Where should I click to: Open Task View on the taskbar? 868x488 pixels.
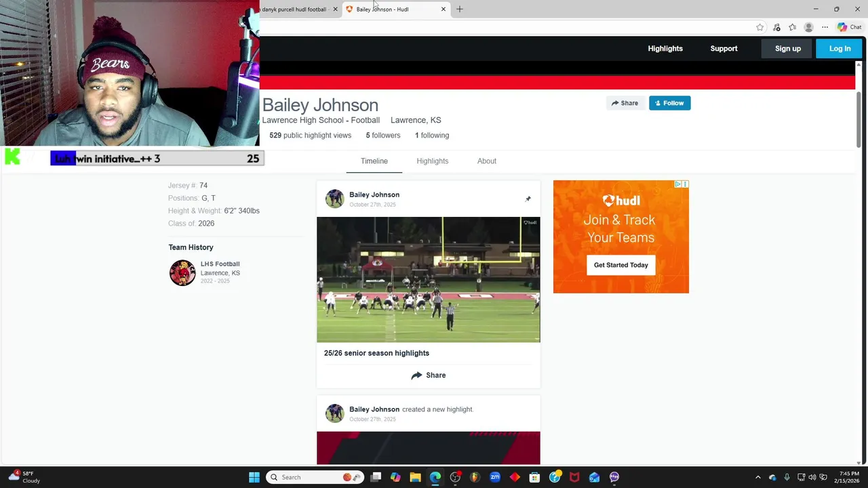[x=376, y=477]
